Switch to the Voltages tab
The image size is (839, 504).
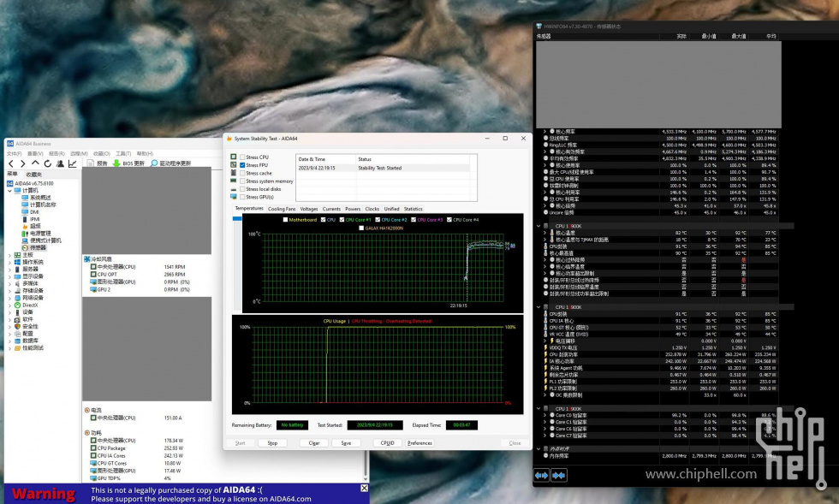(309, 209)
